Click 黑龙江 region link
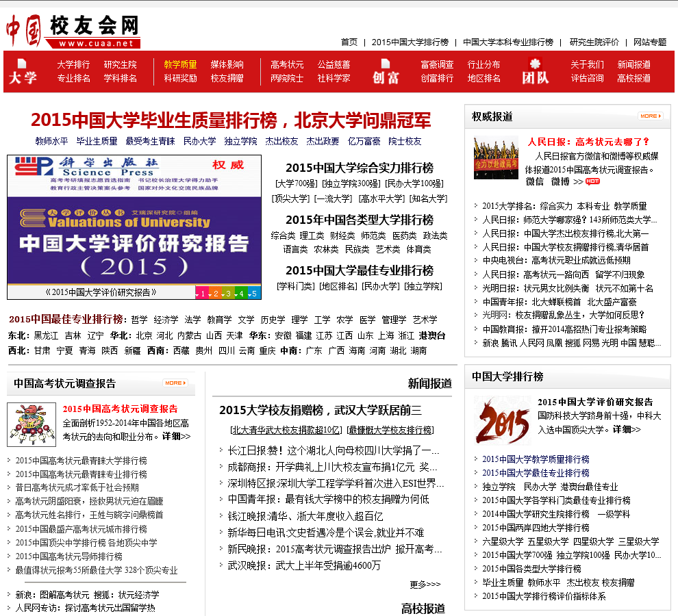678x616 pixels. pyautogui.click(x=46, y=336)
